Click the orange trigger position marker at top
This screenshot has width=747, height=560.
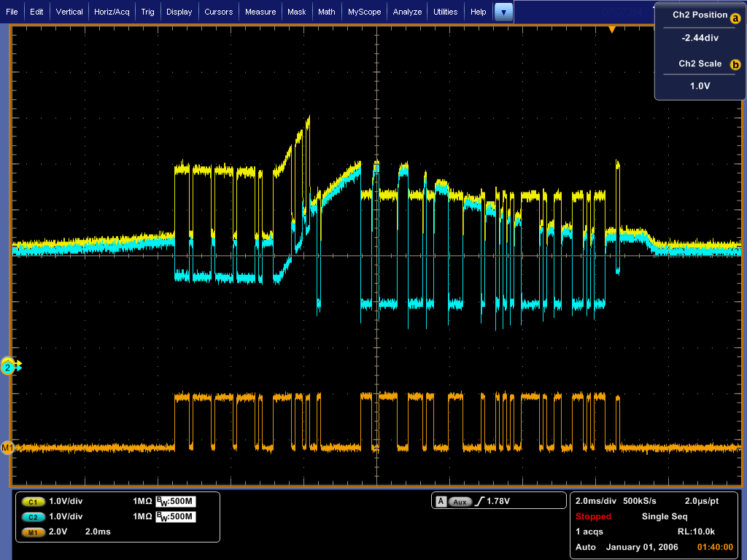click(x=612, y=29)
